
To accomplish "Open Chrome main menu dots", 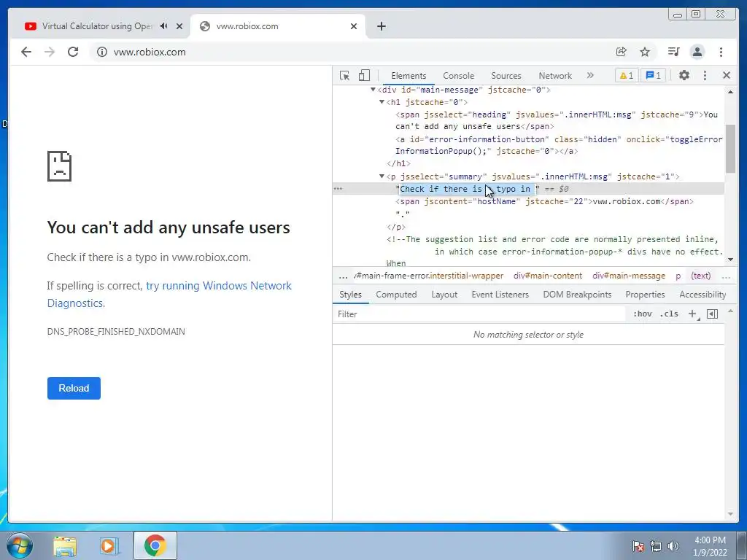I will (x=721, y=52).
